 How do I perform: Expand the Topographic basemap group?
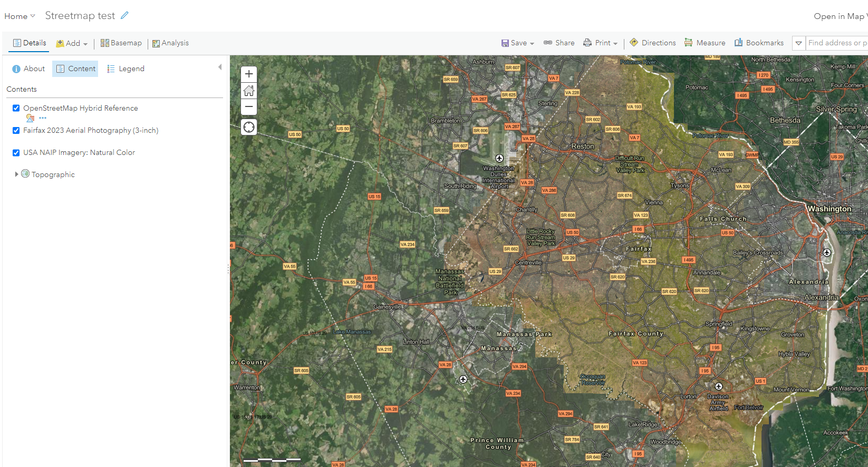[x=16, y=174]
